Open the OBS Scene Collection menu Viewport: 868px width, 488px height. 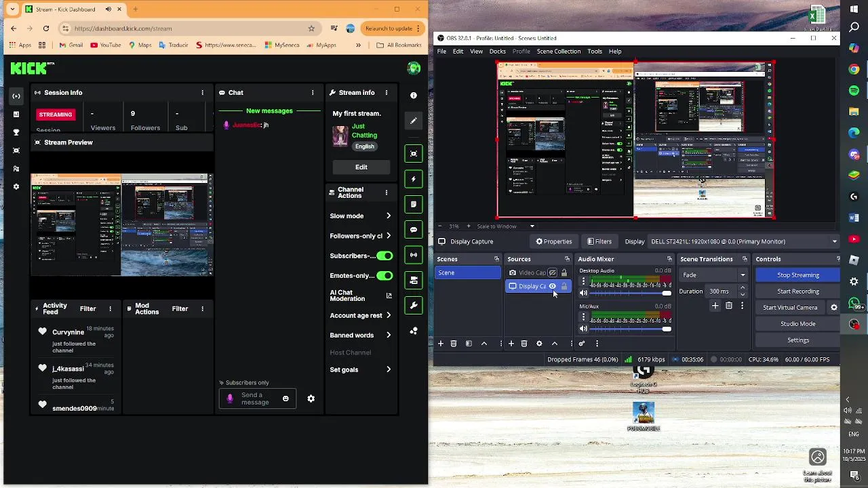(559, 52)
